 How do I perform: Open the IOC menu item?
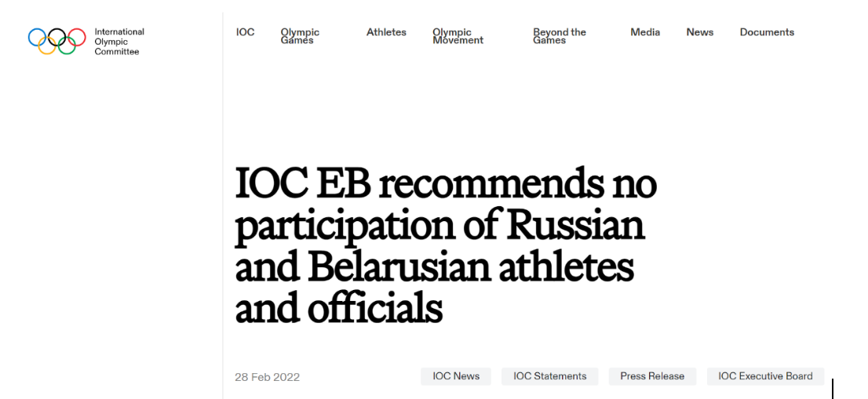tap(245, 32)
